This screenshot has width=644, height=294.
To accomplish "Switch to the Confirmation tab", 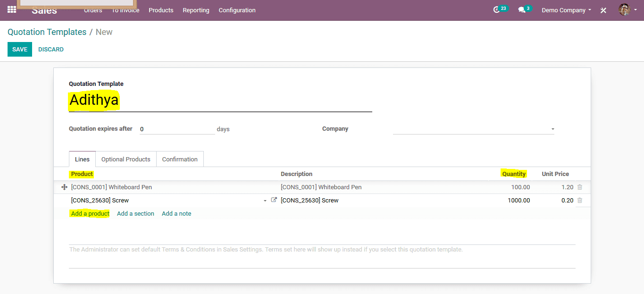I will 180,159.
